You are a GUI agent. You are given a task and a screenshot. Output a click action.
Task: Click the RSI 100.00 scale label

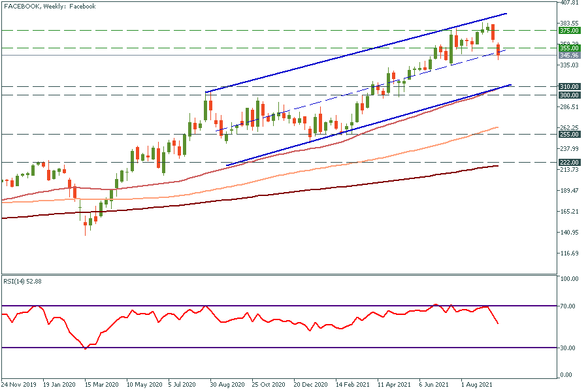pos(569,279)
